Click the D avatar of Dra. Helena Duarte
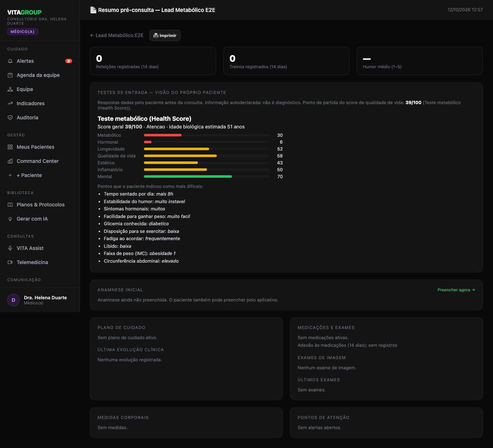This screenshot has width=493, height=448. coord(13,300)
